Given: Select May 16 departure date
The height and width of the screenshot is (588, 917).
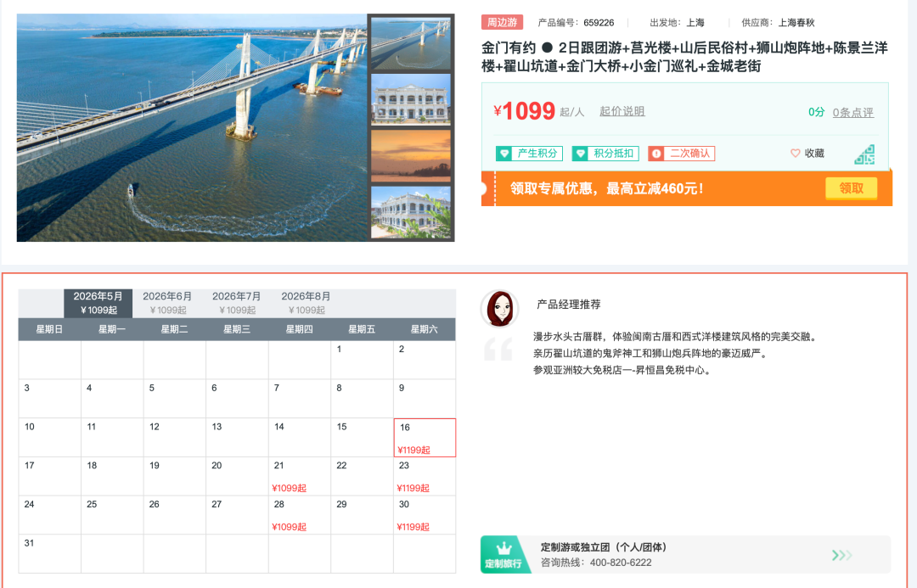Looking at the screenshot, I should coord(425,438).
